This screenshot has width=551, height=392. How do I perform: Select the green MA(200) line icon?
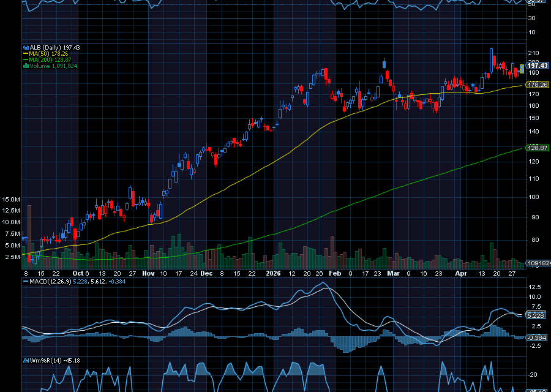pos(26,59)
